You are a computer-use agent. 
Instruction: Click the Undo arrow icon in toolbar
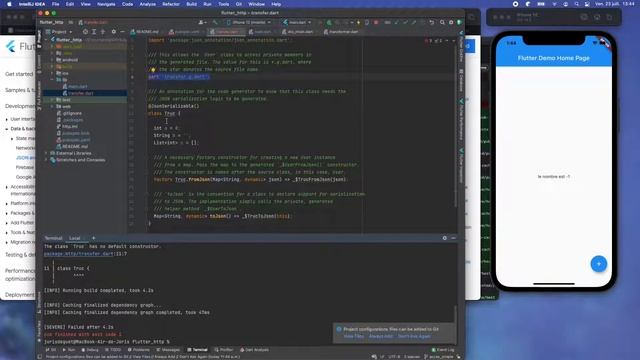point(432,22)
